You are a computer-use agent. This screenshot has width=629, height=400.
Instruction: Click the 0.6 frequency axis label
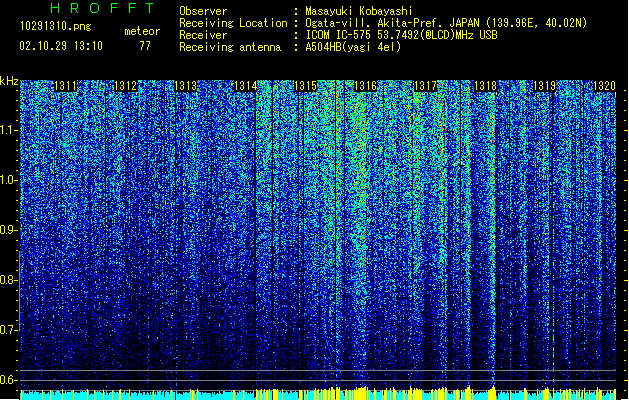coord(9,380)
